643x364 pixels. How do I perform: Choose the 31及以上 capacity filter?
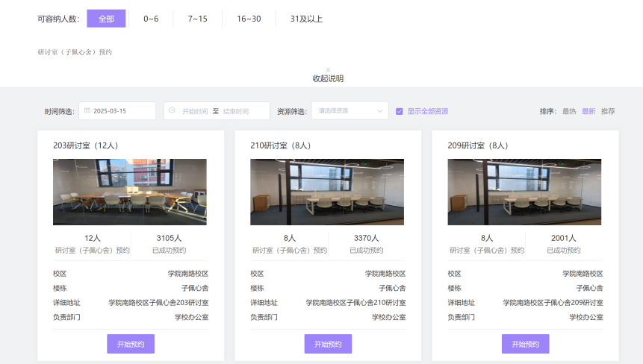(x=306, y=19)
